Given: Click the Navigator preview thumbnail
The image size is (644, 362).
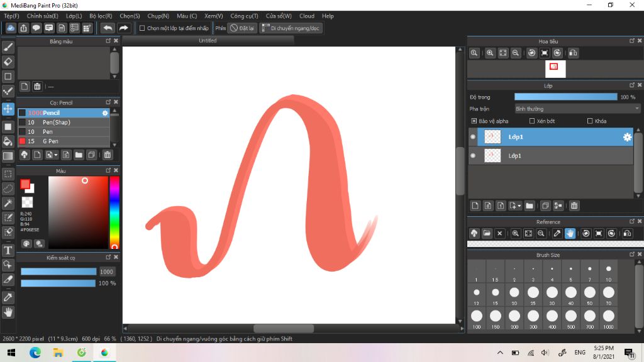Looking at the screenshot, I should 555,69.
